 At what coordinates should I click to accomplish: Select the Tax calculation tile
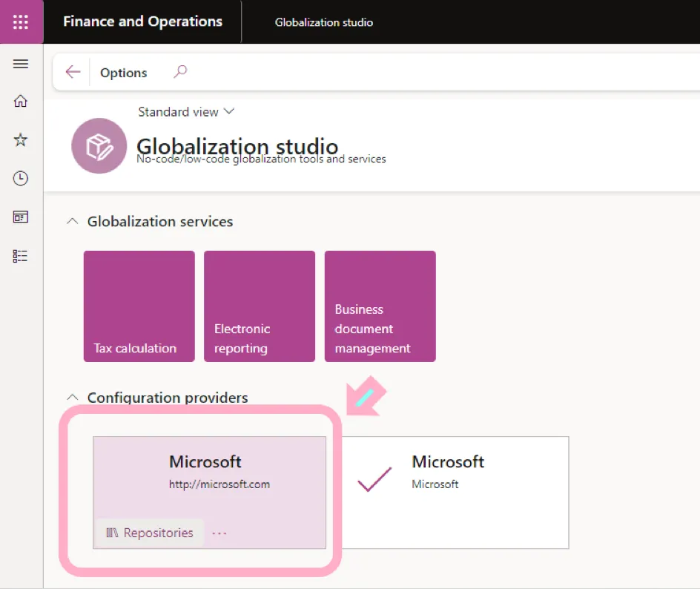139,306
